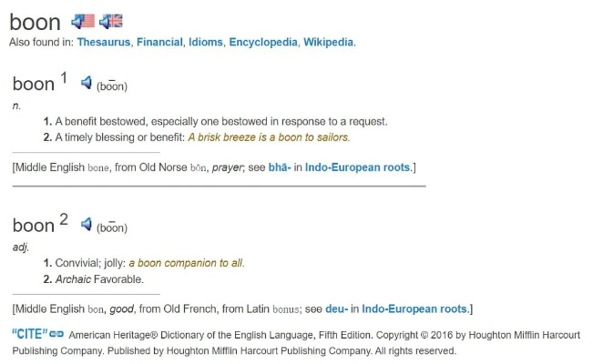This screenshot has height=364, width=603.
Task: Click the boon 2 entry headword
Action: 34,225
